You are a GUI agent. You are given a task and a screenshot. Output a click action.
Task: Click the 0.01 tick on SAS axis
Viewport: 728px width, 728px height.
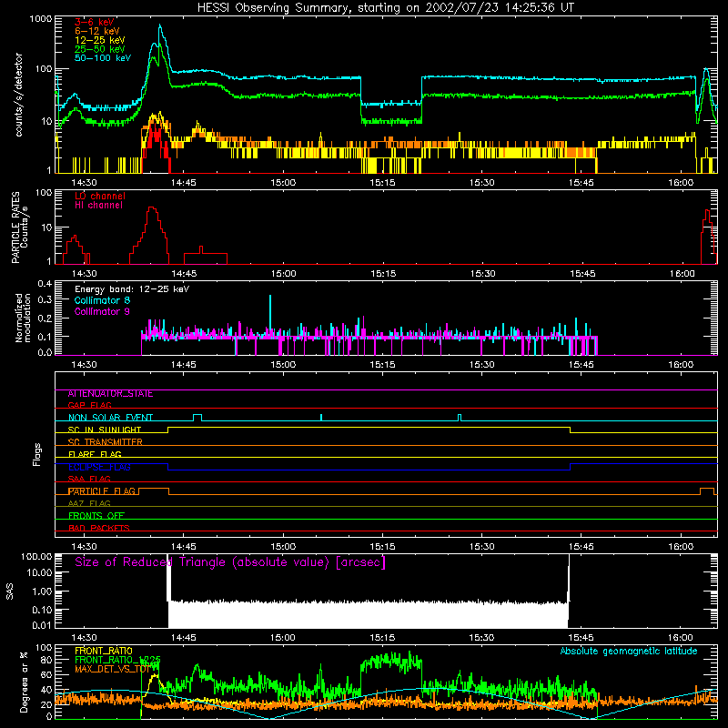pyautogui.click(x=42, y=625)
